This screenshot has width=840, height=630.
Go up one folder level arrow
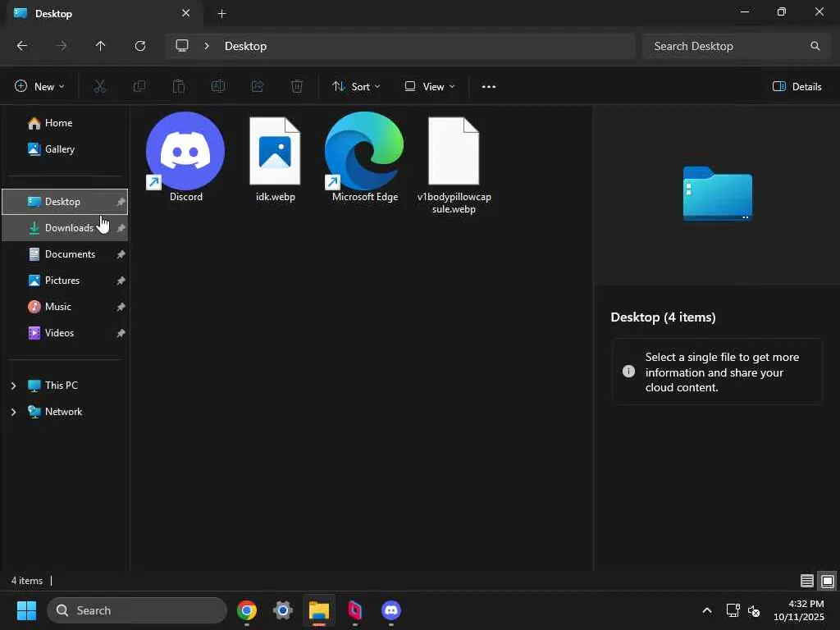(x=101, y=46)
